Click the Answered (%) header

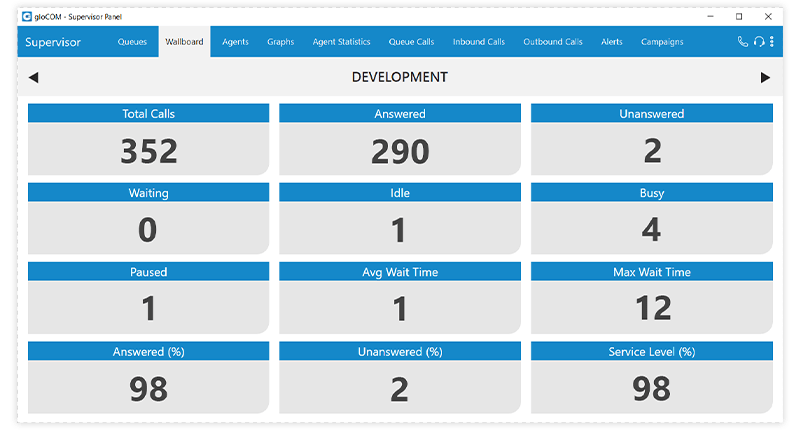pos(148,351)
